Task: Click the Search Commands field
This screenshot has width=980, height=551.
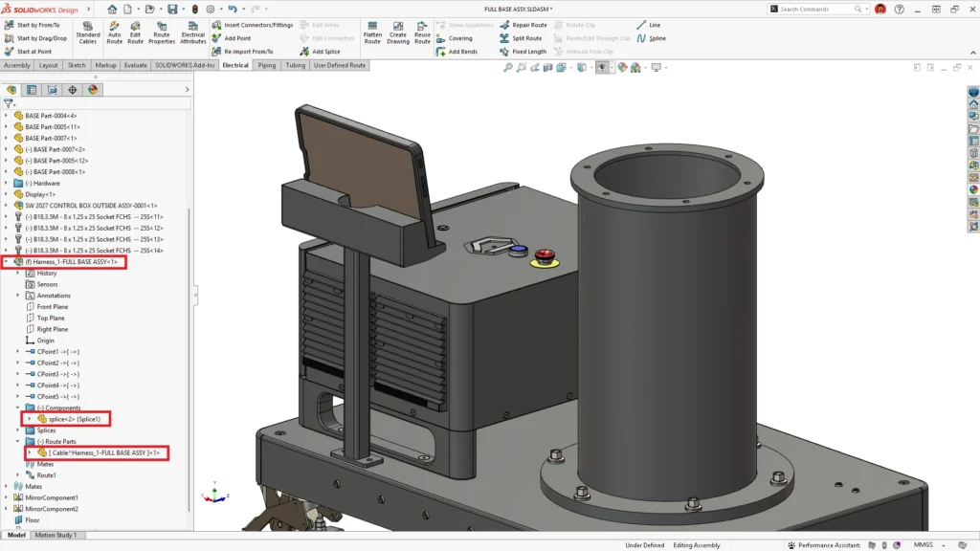Action: tap(815, 9)
